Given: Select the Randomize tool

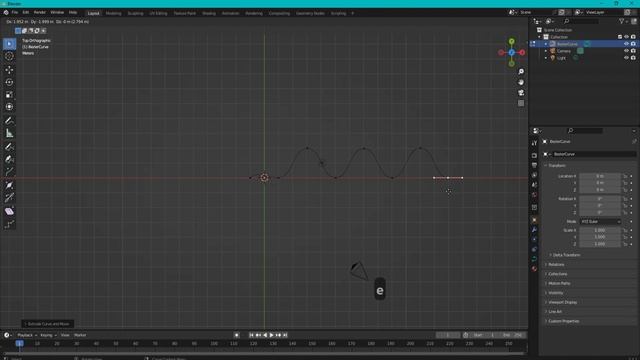Looking at the screenshot, I should [x=9, y=224].
